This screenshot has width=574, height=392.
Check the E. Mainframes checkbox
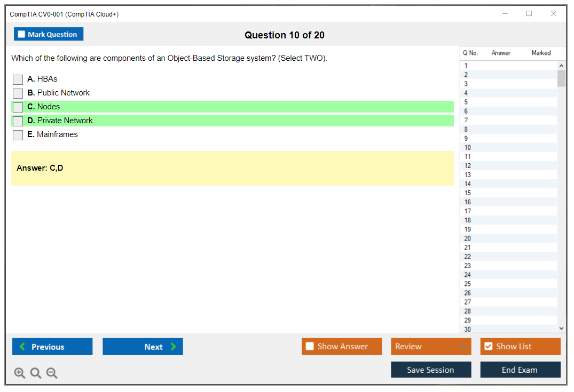[x=18, y=135]
